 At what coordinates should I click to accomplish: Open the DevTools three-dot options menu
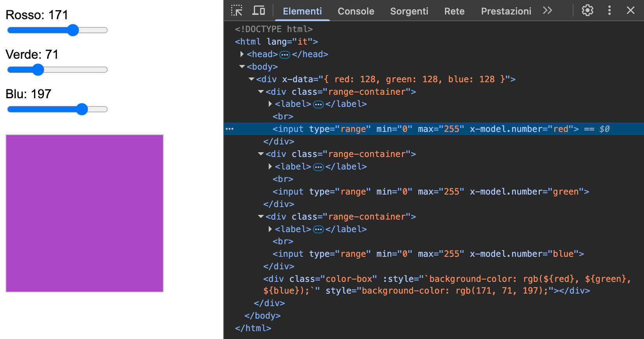[609, 11]
